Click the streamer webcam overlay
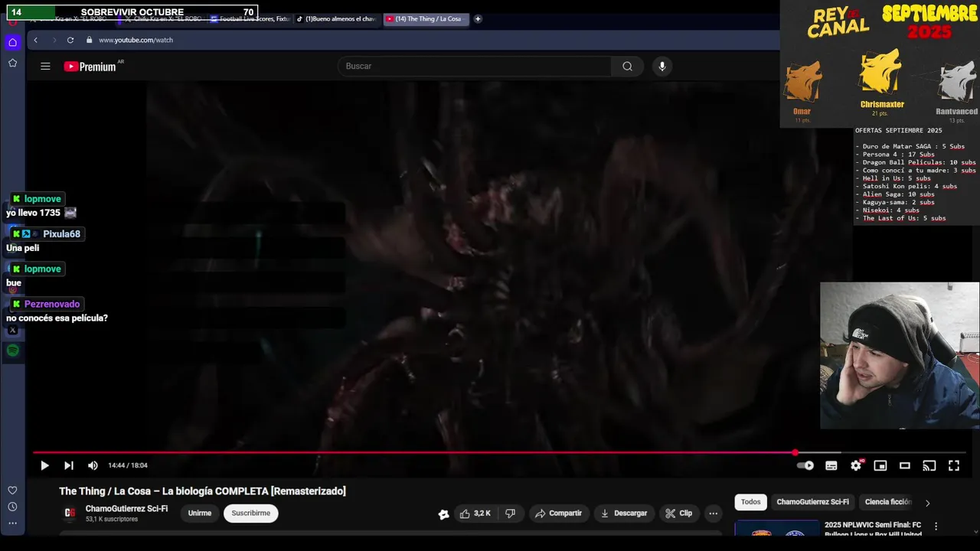980x551 pixels. 900,356
